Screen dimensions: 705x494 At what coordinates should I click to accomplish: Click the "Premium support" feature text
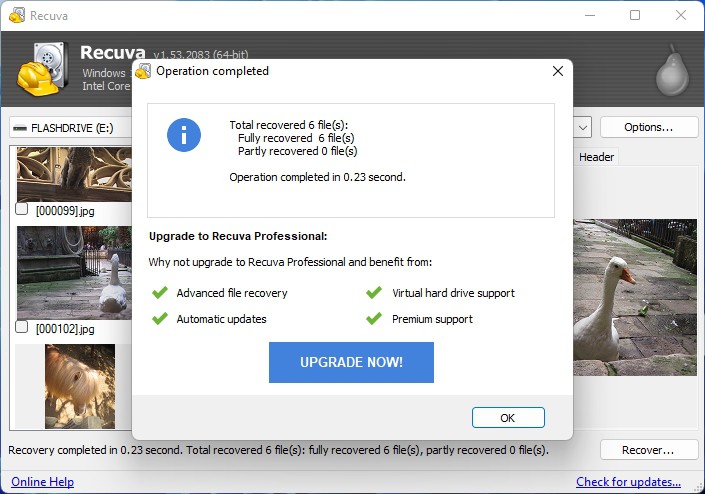[432, 319]
